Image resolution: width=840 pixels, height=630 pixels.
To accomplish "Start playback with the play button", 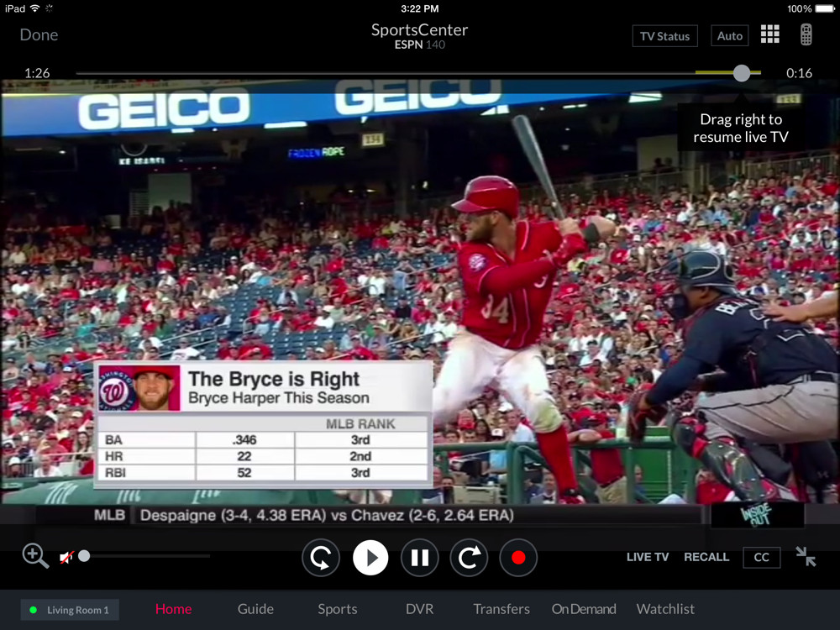I will coord(370,558).
